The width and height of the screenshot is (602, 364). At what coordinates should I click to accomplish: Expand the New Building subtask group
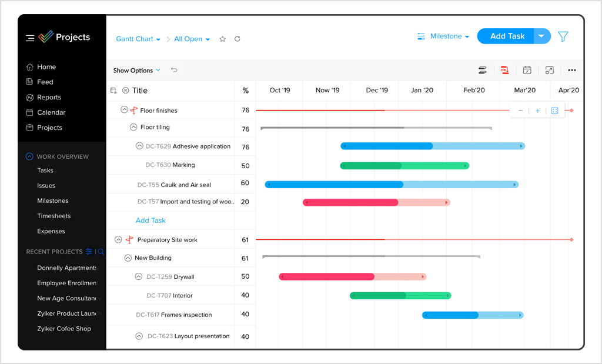pyautogui.click(x=129, y=258)
